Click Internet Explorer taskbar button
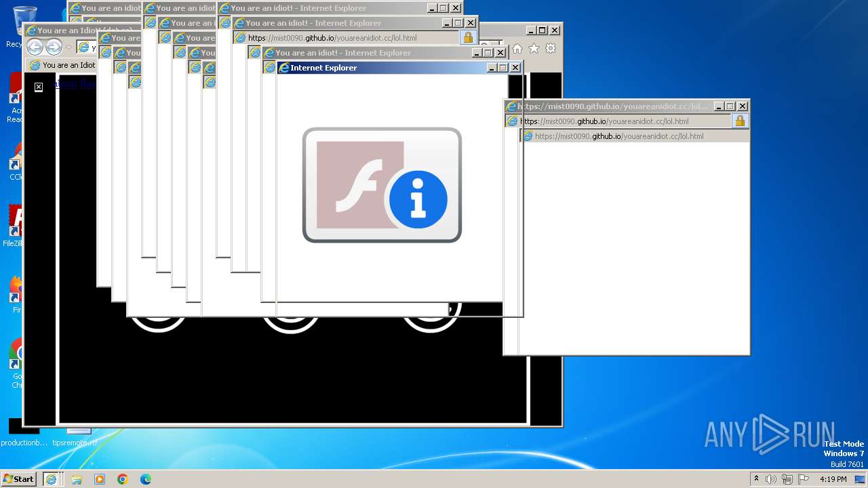The height and width of the screenshot is (488, 868). (51, 479)
